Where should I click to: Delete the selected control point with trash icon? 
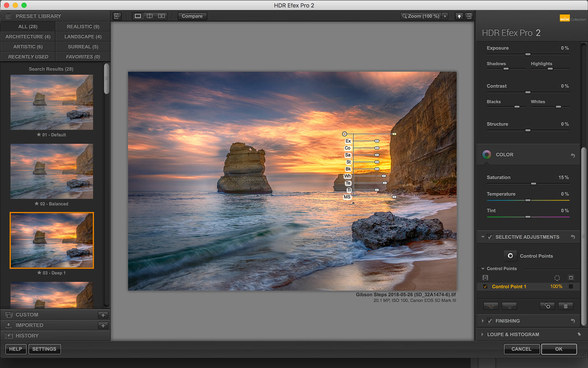coord(565,306)
